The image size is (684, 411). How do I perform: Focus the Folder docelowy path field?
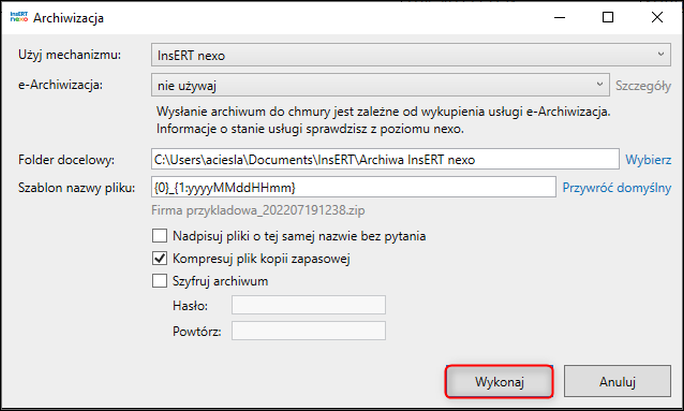coord(383,159)
